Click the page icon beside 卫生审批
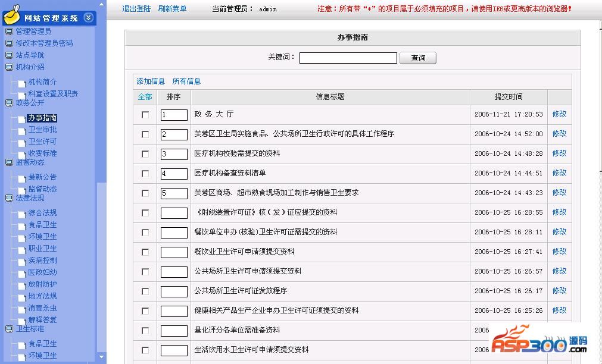This screenshot has width=602, height=364. 22,131
